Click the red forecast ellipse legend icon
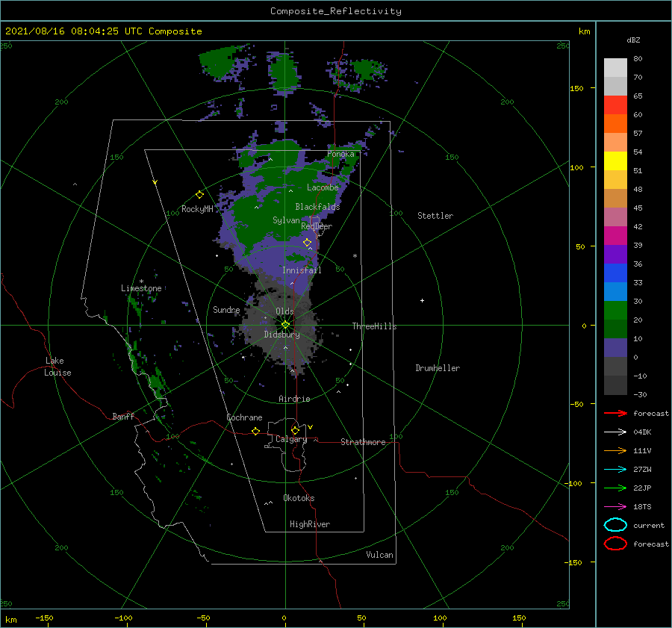672x628 pixels. [615, 544]
